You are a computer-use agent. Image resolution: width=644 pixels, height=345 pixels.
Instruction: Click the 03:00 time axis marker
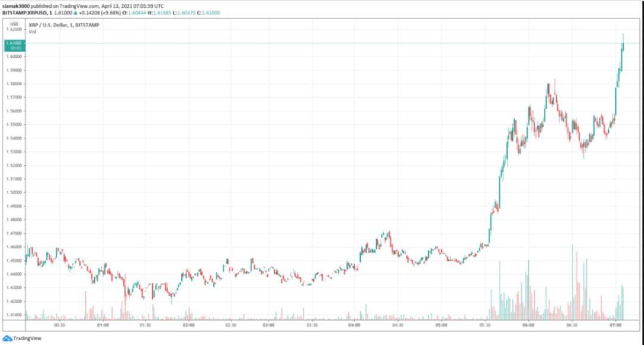point(268,326)
